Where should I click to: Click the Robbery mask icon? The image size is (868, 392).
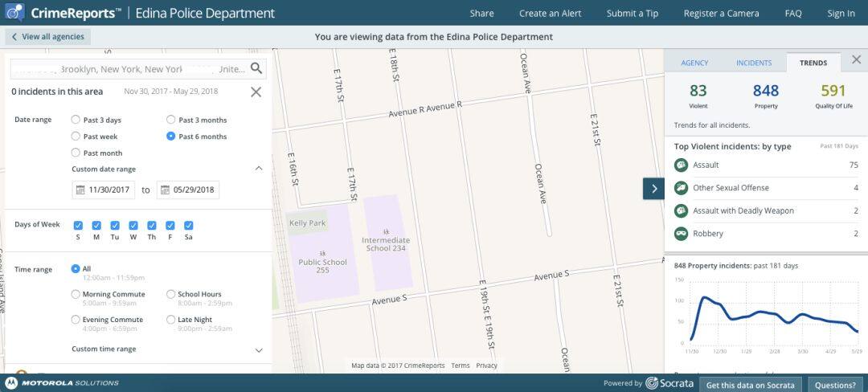pyautogui.click(x=681, y=233)
